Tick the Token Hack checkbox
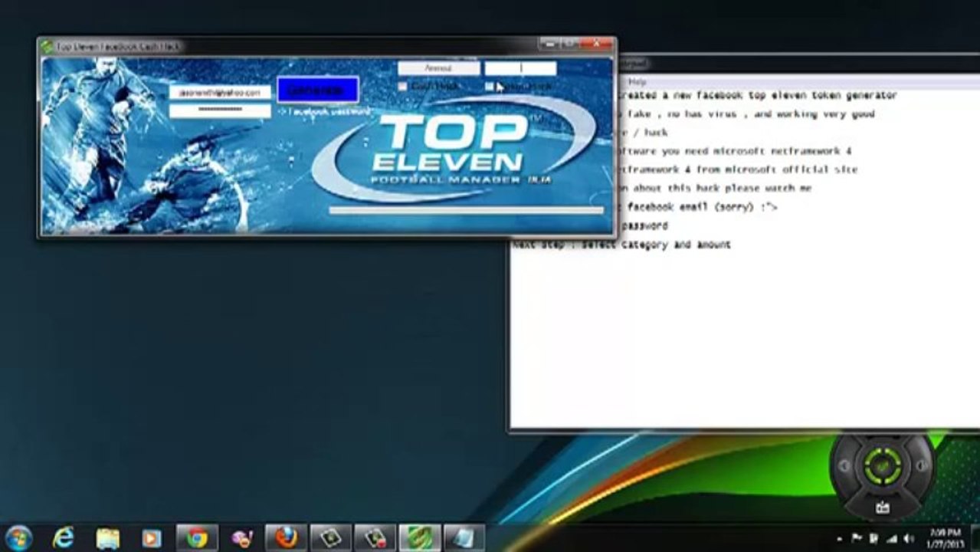 [490, 87]
